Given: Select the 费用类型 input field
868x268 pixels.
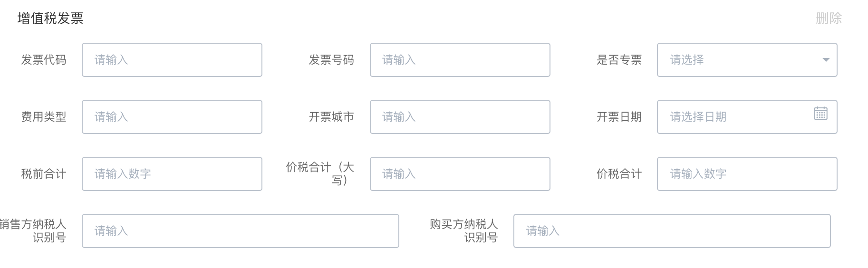Looking at the screenshot, I should (x=172, y=117).
